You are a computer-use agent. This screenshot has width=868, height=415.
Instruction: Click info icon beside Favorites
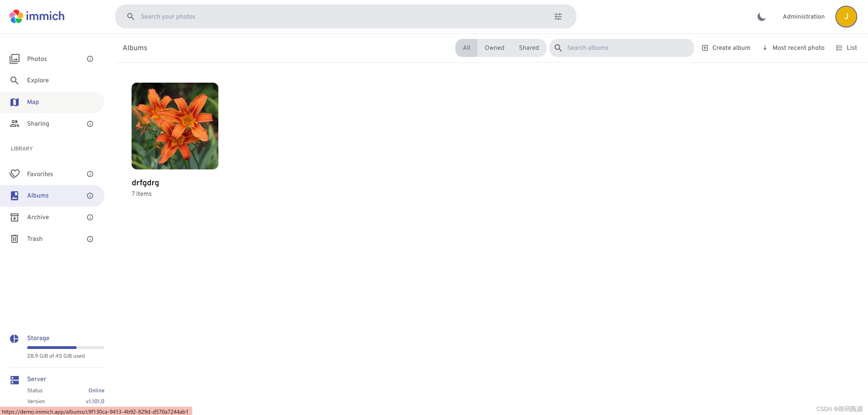90,174
